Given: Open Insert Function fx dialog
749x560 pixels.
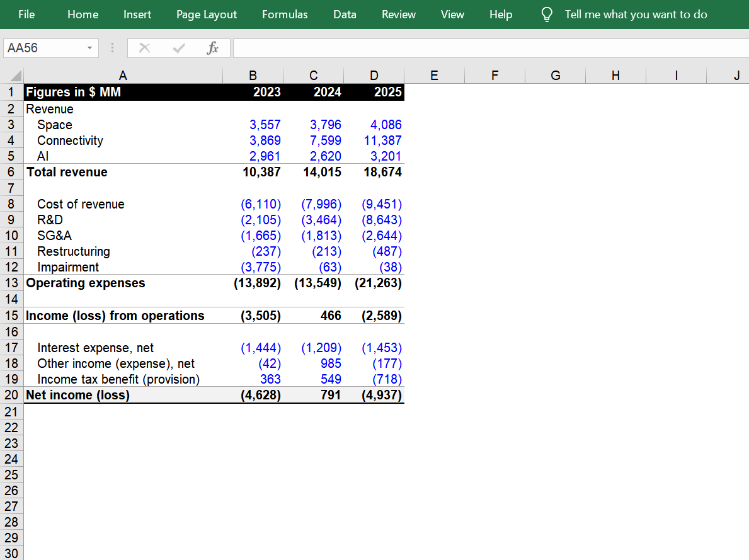Looking at the screenshot, I should pyautogui.click(x=212, y=48).
